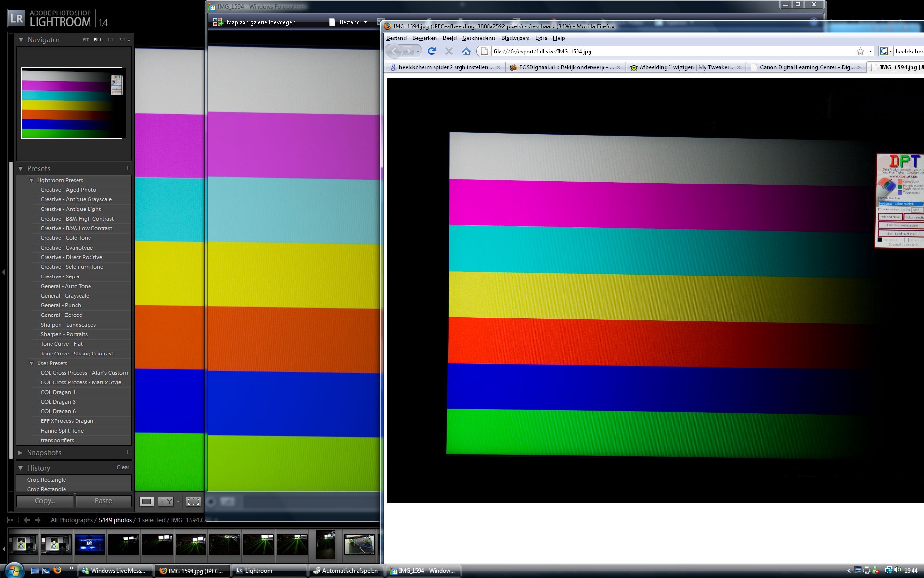Select the Lightroom crop overlay tool
Screen dimensions: 924x578
[193, 501]
